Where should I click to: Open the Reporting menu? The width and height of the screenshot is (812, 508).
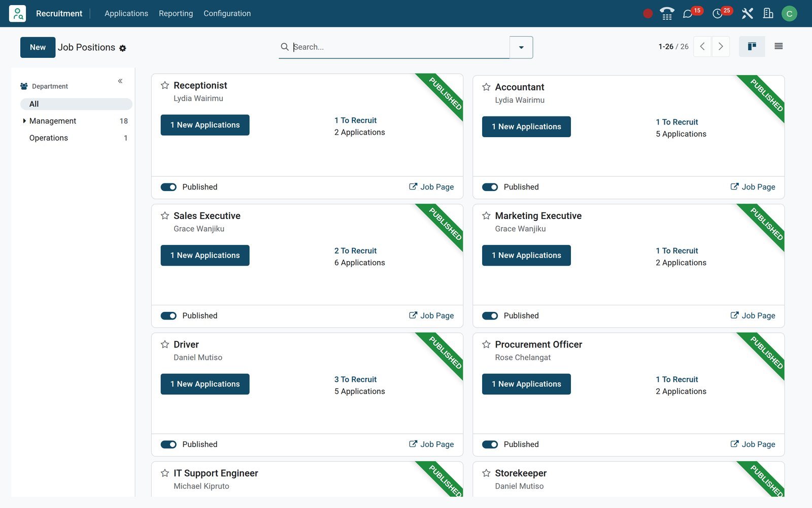click(176, 13)
